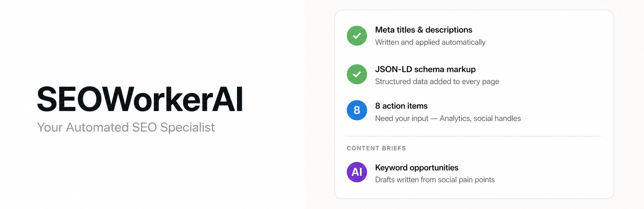Open Meta titles & descriptions item
This screenshot has width=644, height=209.
point(424,30)
